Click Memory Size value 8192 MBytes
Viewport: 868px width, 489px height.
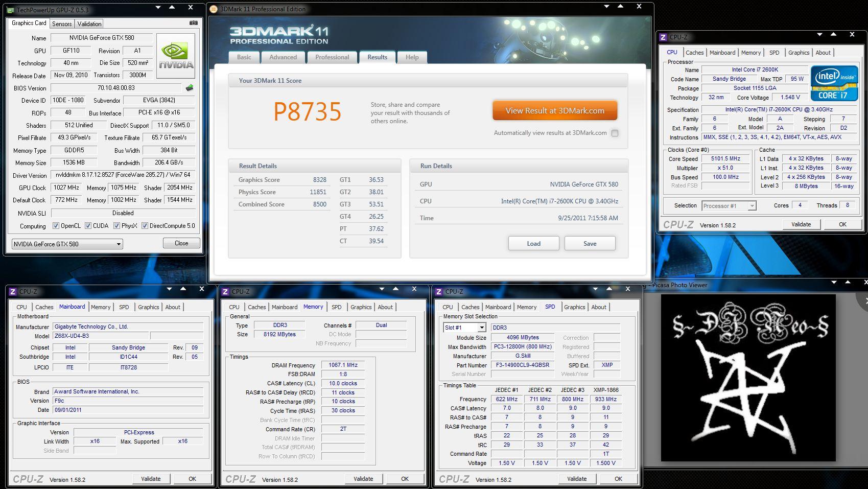279,334
